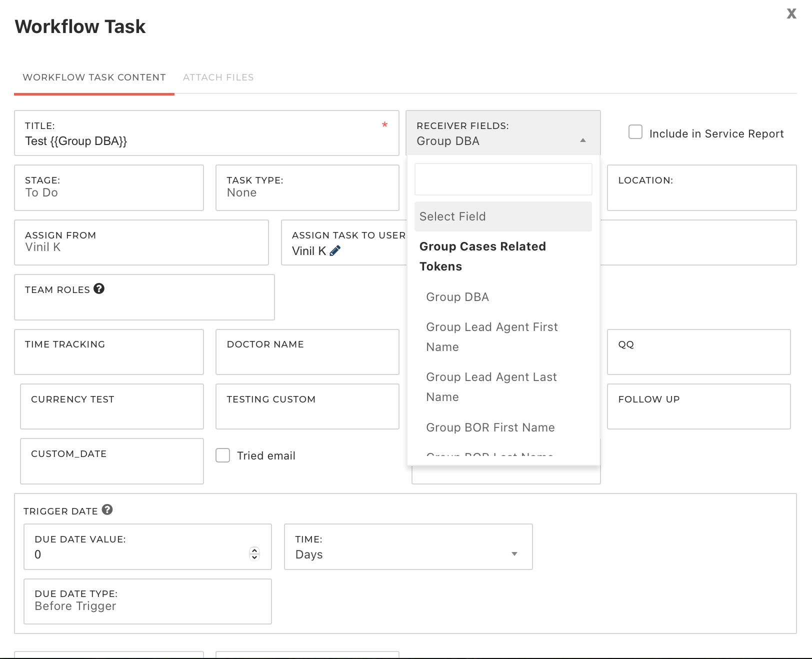Click the Currency Test field
Screen dimensions: 812x659
pos(112,406)
